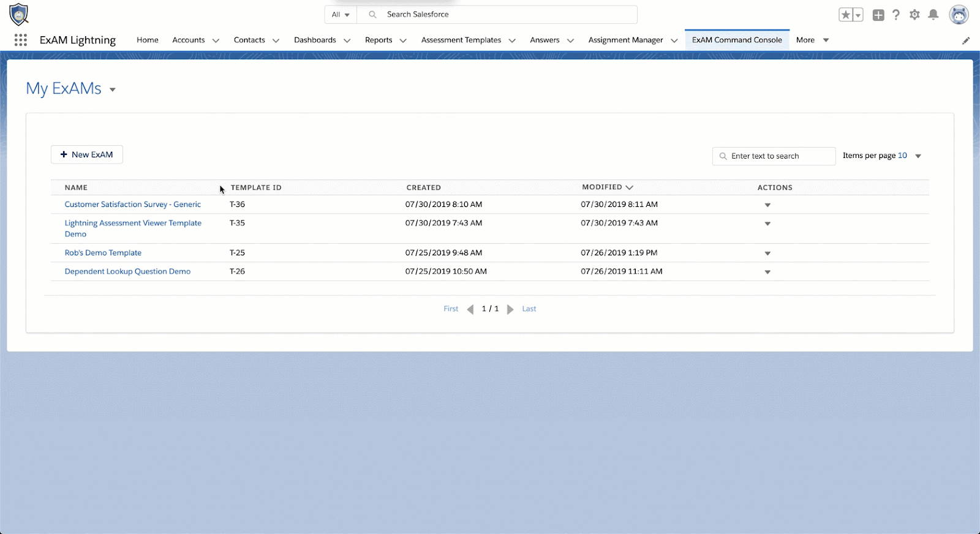Click the Last page link
980x534 pixels.
tap(529, 309)
